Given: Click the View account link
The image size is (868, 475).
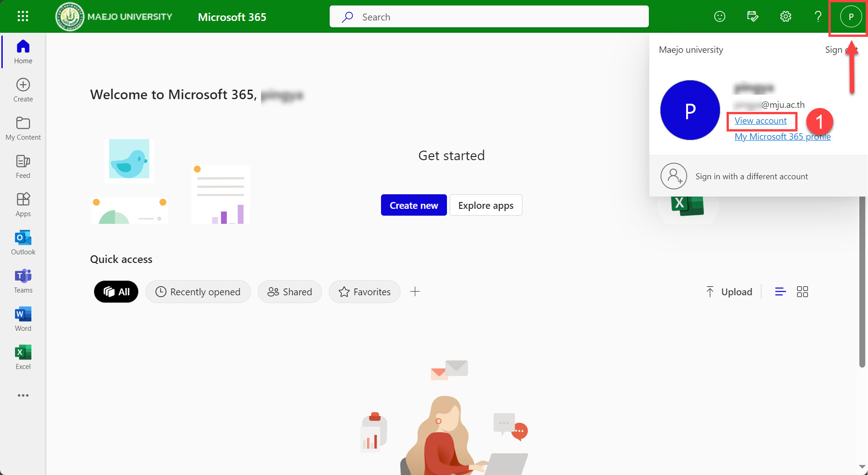Looking at the screenshot, I should [760, 121].
